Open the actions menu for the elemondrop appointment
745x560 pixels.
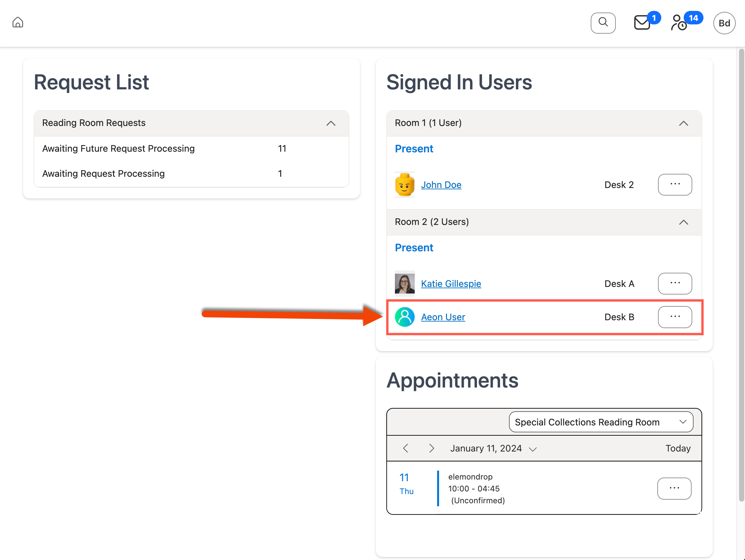[x=674, y=488]
